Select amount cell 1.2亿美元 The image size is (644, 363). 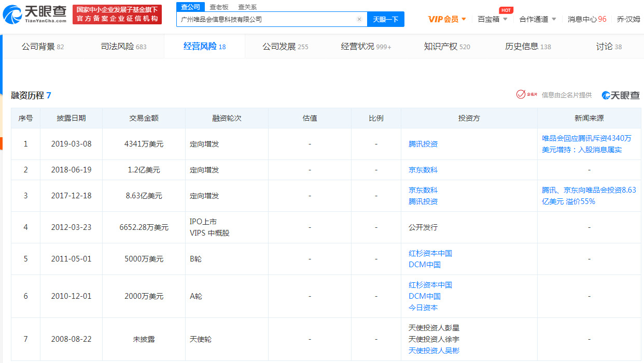click(x=144, y=170)
